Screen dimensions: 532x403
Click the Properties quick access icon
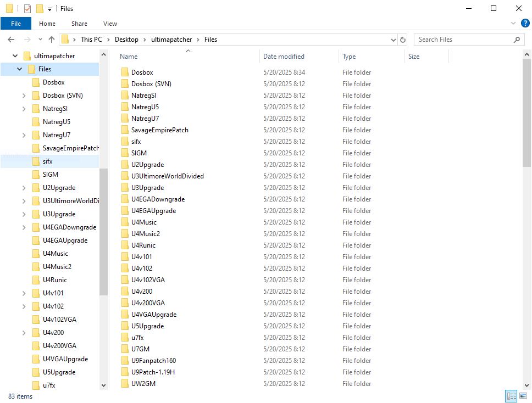tap(27, 8)
